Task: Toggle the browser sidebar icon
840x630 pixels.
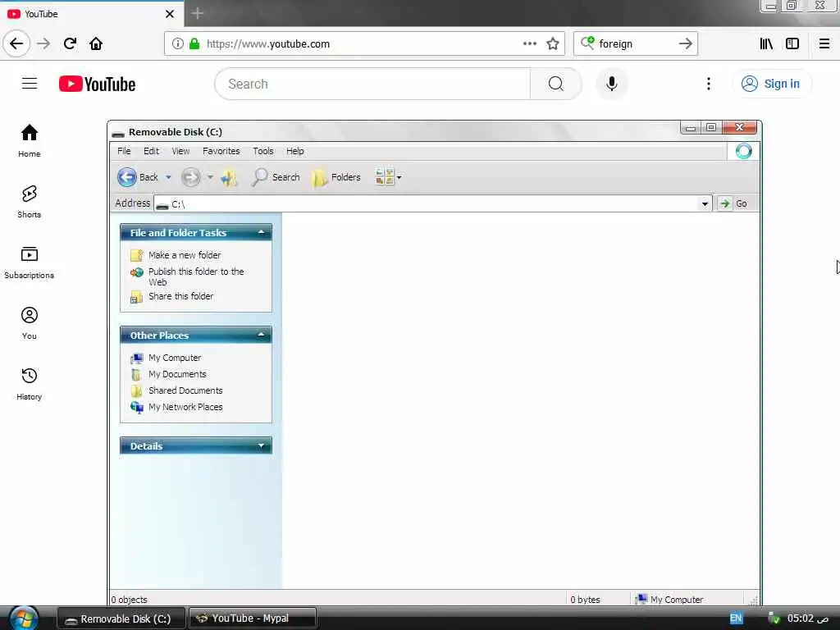Action: [792, 43]
